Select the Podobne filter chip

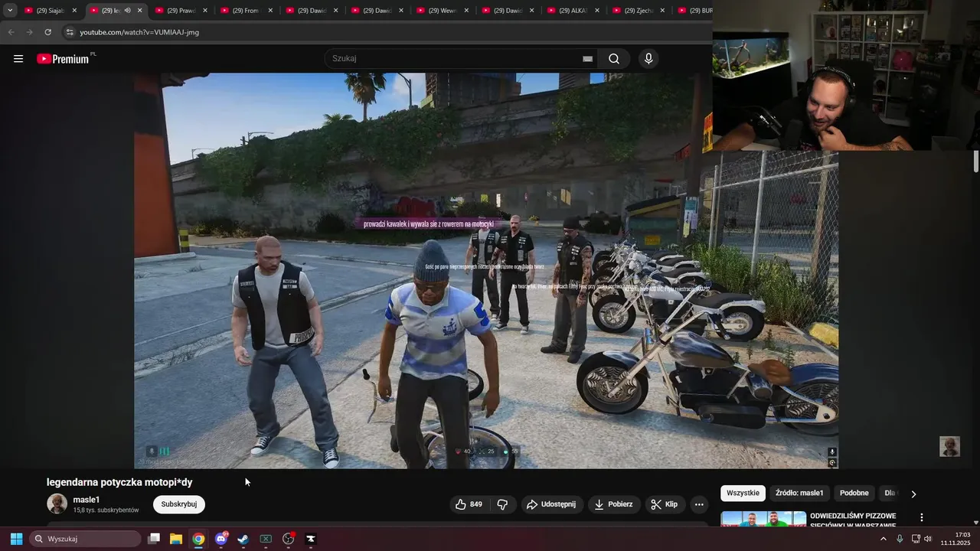coord(854,494)
